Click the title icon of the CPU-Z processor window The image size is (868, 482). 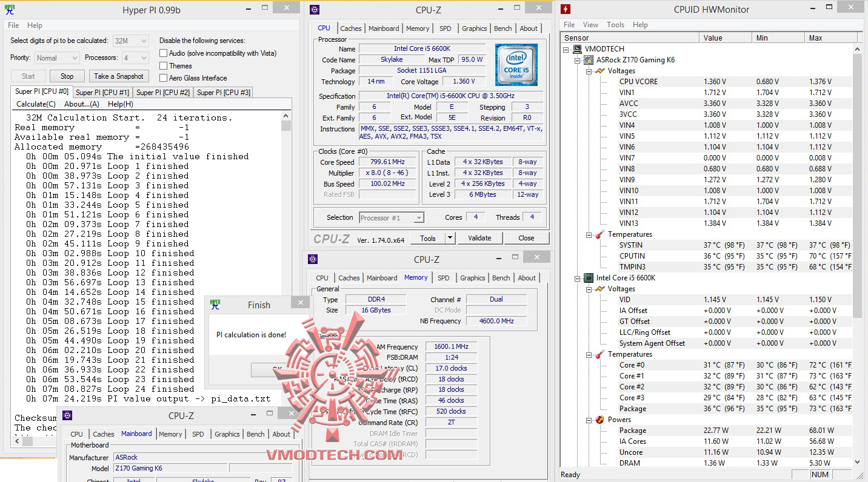314,10
